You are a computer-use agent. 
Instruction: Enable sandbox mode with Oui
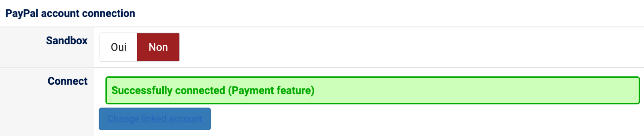[x=118, y=47]
